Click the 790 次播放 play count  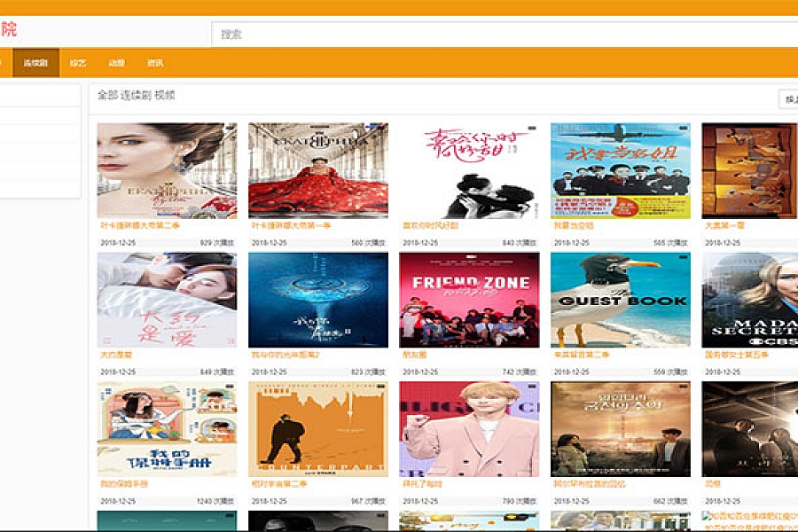click(519, 502)
